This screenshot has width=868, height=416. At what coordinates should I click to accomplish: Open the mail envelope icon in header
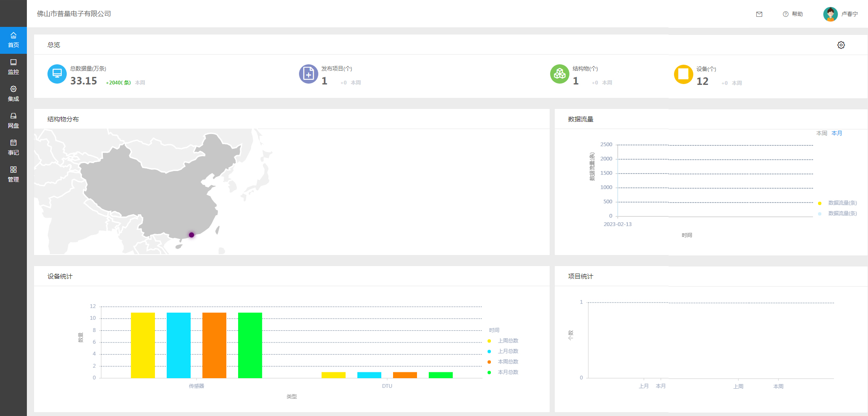[759, 14]
